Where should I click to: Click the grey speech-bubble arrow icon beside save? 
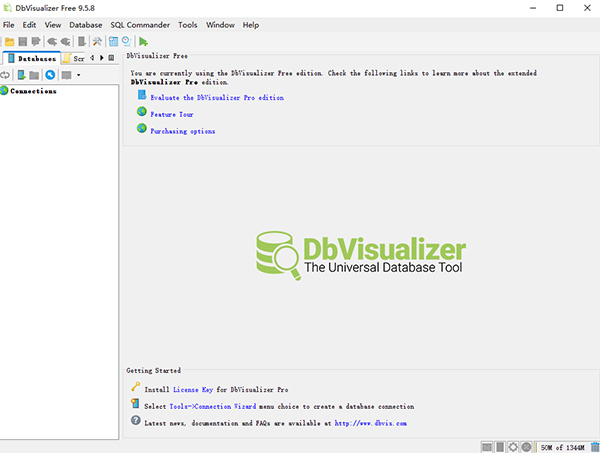point(36,41)
